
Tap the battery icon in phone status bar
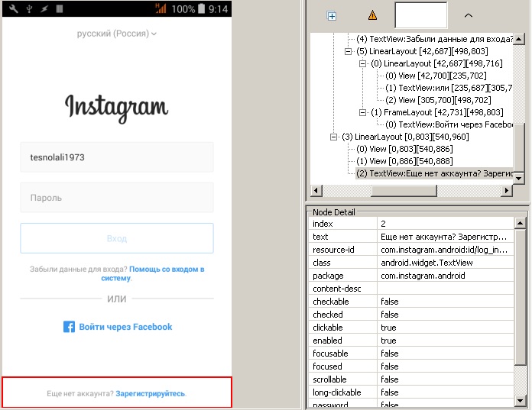pyautogui.click(x=201, y=8)
